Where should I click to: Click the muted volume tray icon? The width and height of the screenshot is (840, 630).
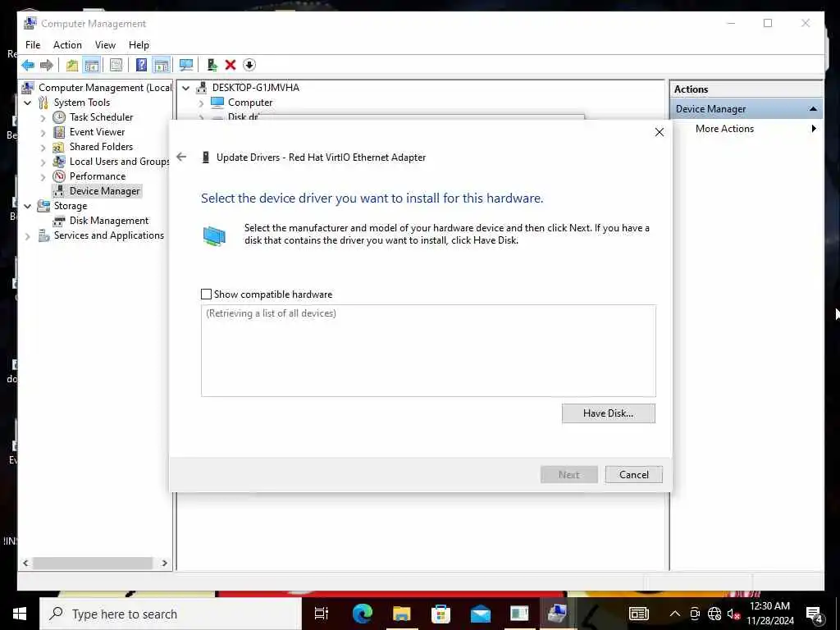(x=733, y=614)
